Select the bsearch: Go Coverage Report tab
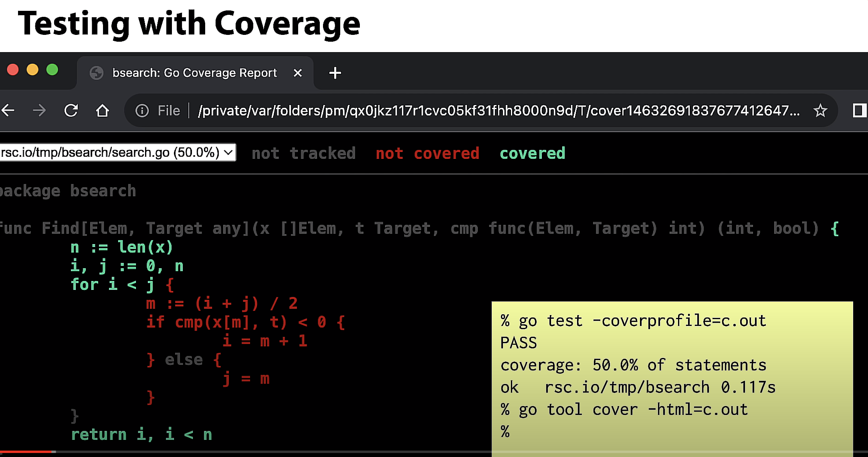 tap(194, 73)
